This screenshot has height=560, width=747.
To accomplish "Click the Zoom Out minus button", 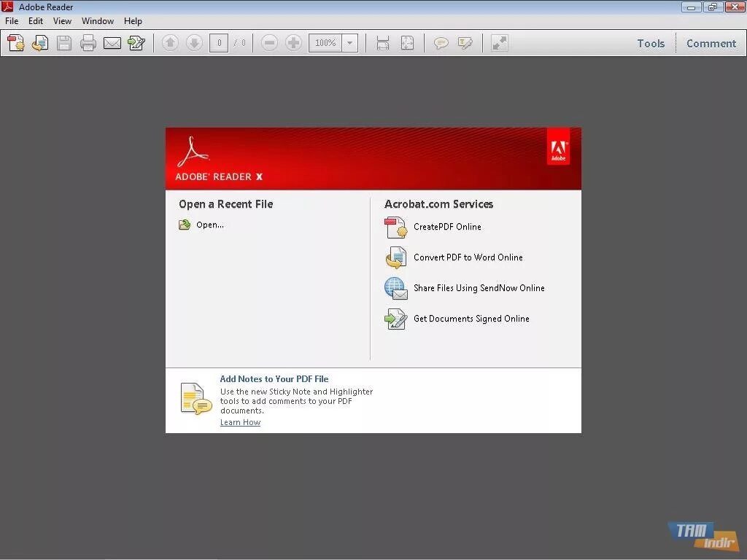I will [269, 43].
